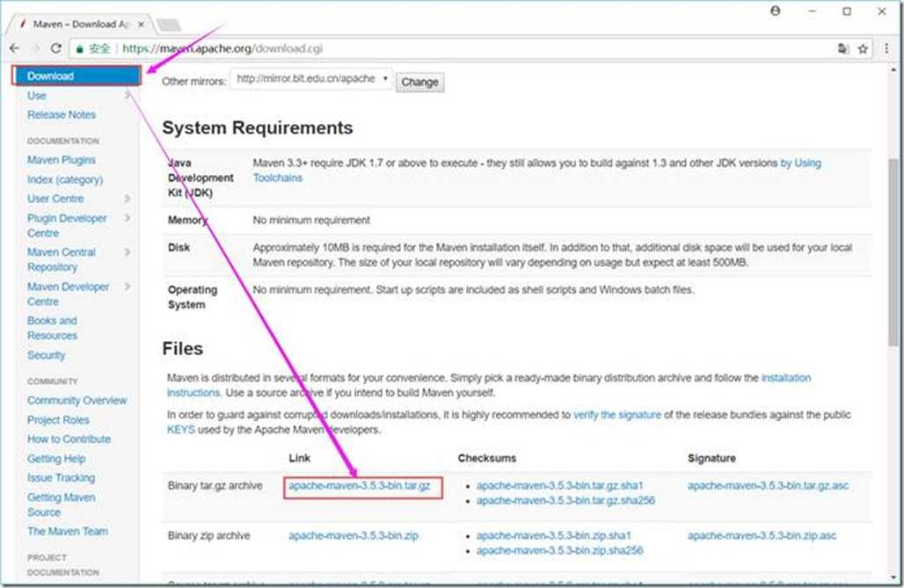Open apache-maven-3.5.3-bin.zip.sha1 checksum
The image size is (904, 588).
553,535
